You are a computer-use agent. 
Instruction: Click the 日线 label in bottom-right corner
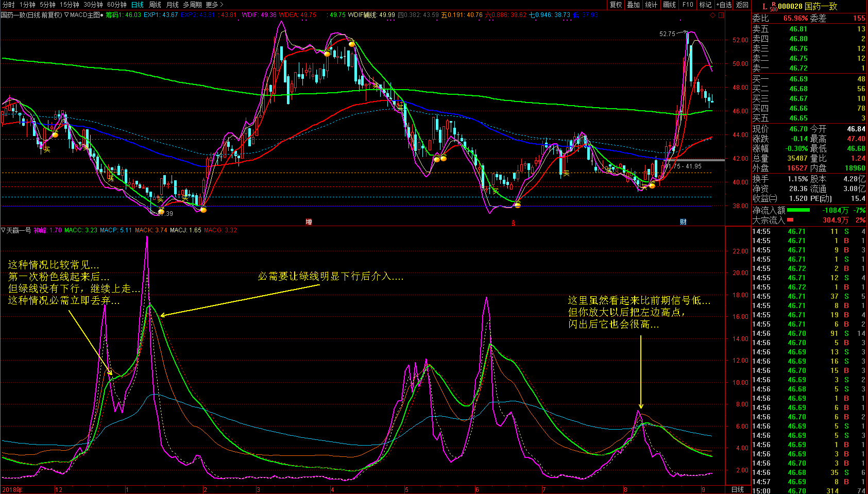click(x=738, y=489)
